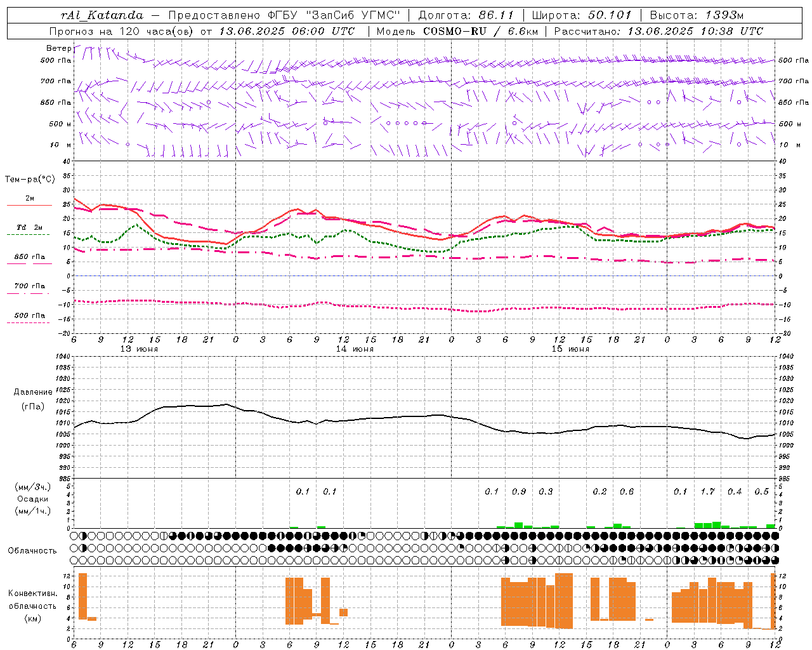Click the 850 гПа temperature legend entry
This screenshot has width=812, height=650.
30,257
